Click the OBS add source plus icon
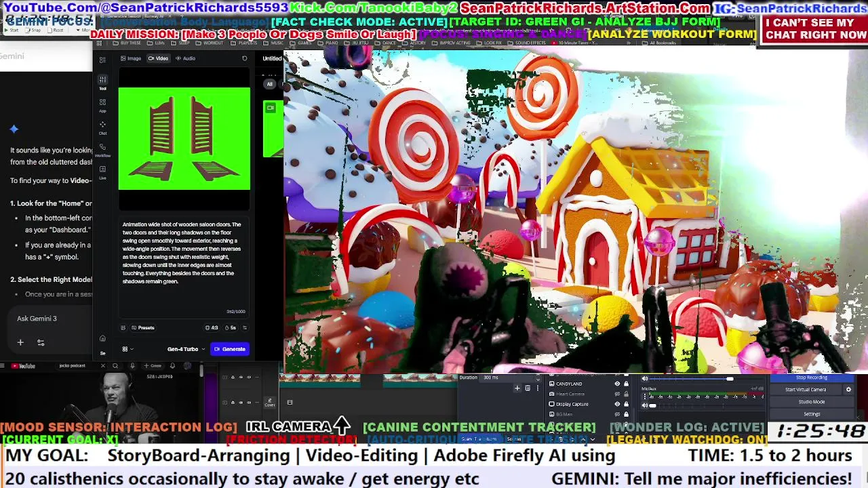 coord(517,388)
